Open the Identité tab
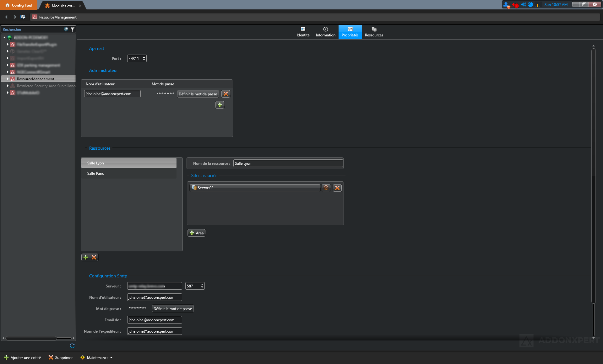The width and height of the screenshot is (603, 364). pyautogui.click(x=303, y=32)
